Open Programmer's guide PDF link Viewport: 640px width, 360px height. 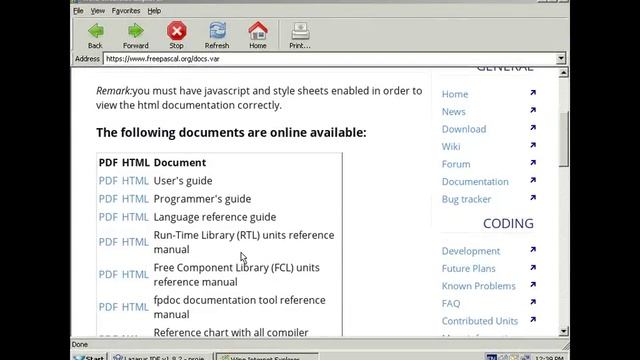(108, 199)
